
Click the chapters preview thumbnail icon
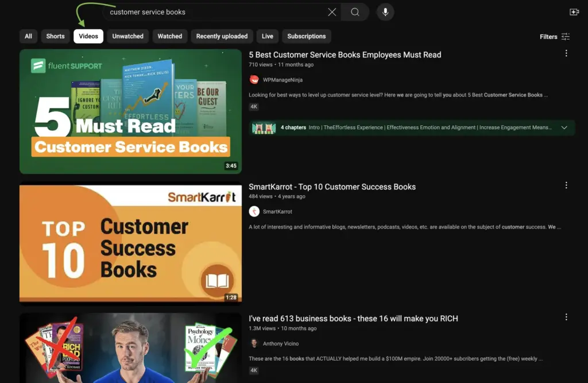point(264,127)
